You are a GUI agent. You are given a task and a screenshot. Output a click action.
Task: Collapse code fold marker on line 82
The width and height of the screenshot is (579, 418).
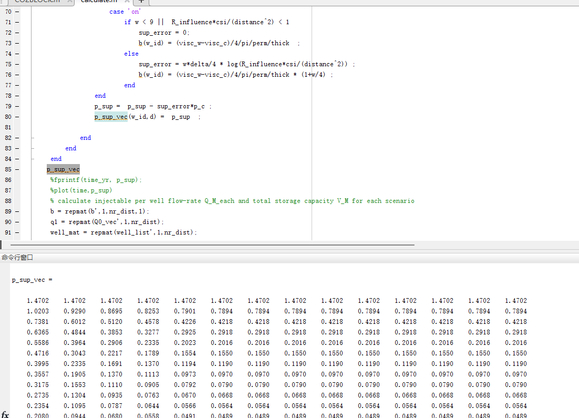pyautogui.click(x=33, y=138)
